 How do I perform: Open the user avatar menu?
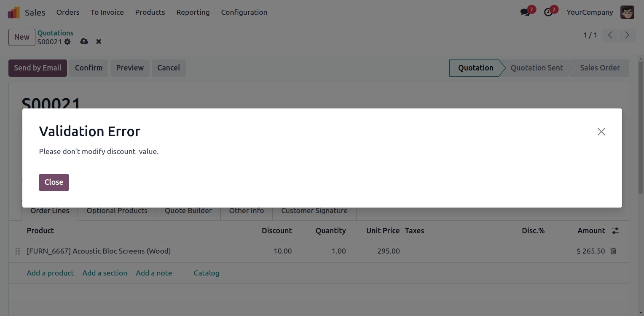627,12
